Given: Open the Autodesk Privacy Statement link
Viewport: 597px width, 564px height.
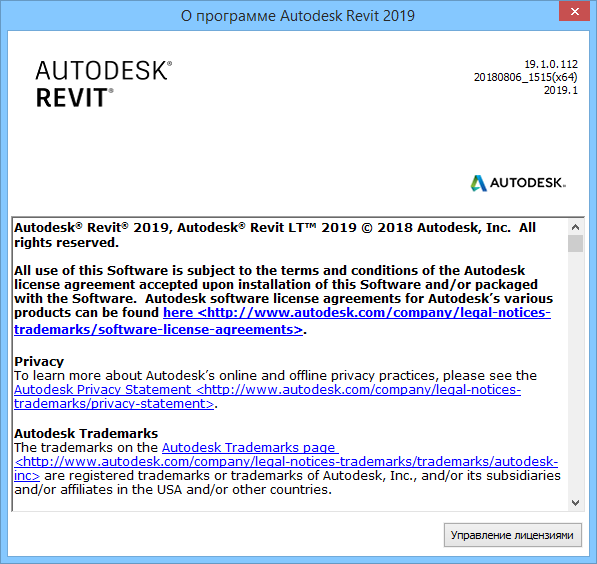Looking at the screenshot, I should (x=267, y=396).
